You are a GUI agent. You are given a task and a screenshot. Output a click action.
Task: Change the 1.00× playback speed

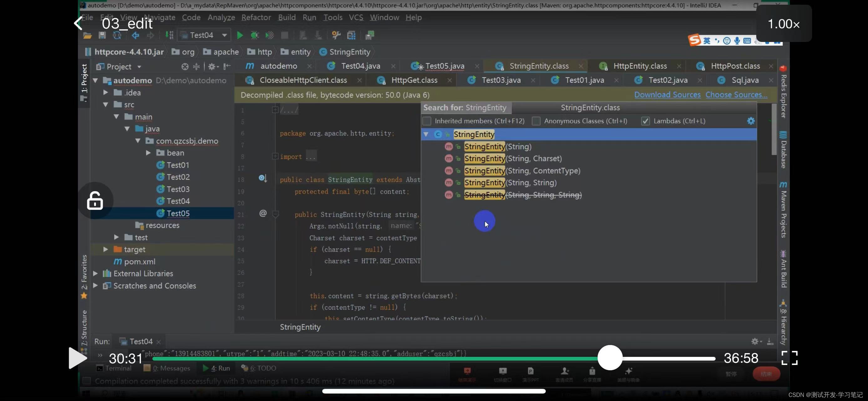784,24
